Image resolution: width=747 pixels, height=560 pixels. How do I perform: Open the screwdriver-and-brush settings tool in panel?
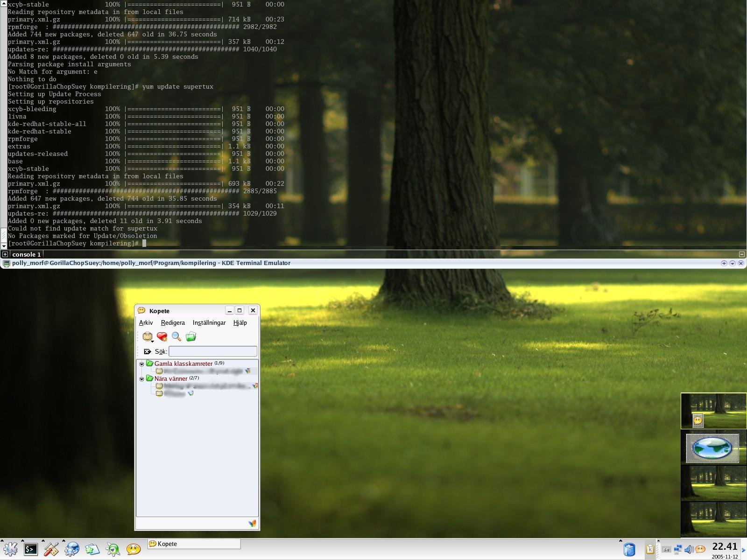coord(51,550)
